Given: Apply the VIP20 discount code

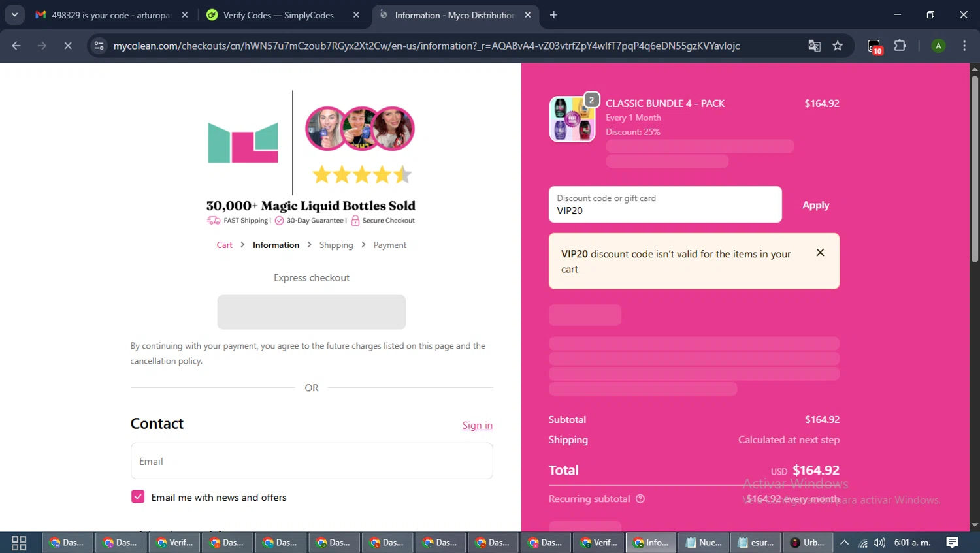Looking at the screenshot, I should [816, 205].
